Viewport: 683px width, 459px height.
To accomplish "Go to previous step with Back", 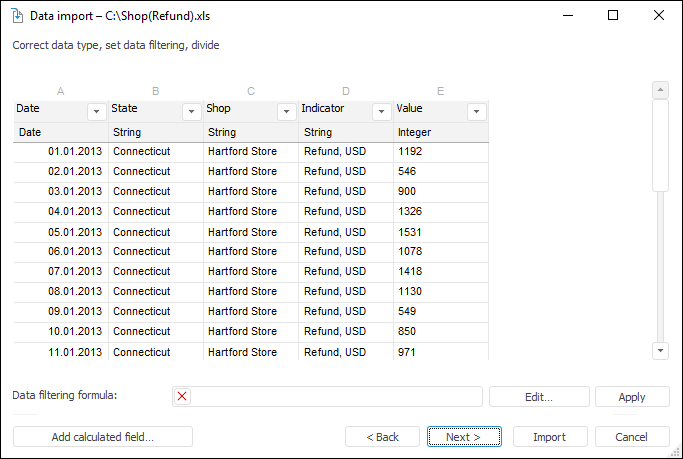I will coord(382,437).
